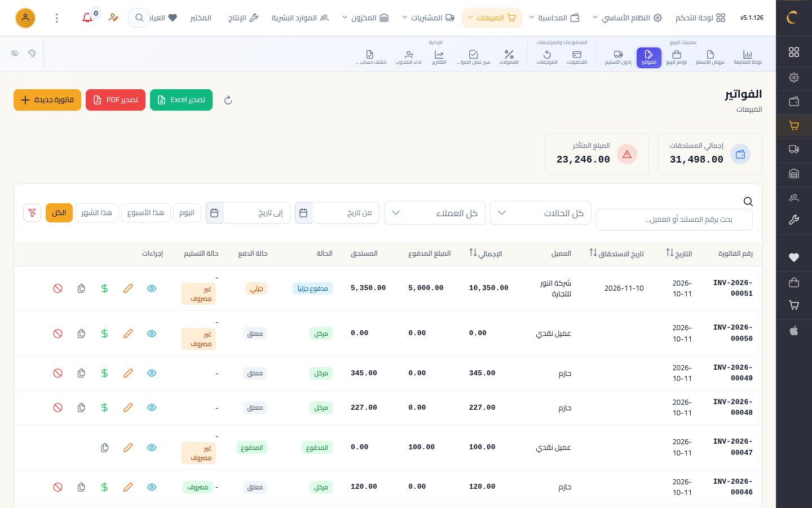Image resolution: width=812 pixels, height=508 pixels.
Task: View invoice INV-2026-00046 with the eye icon
Action: pyautogui.click(x=152, y=487)
